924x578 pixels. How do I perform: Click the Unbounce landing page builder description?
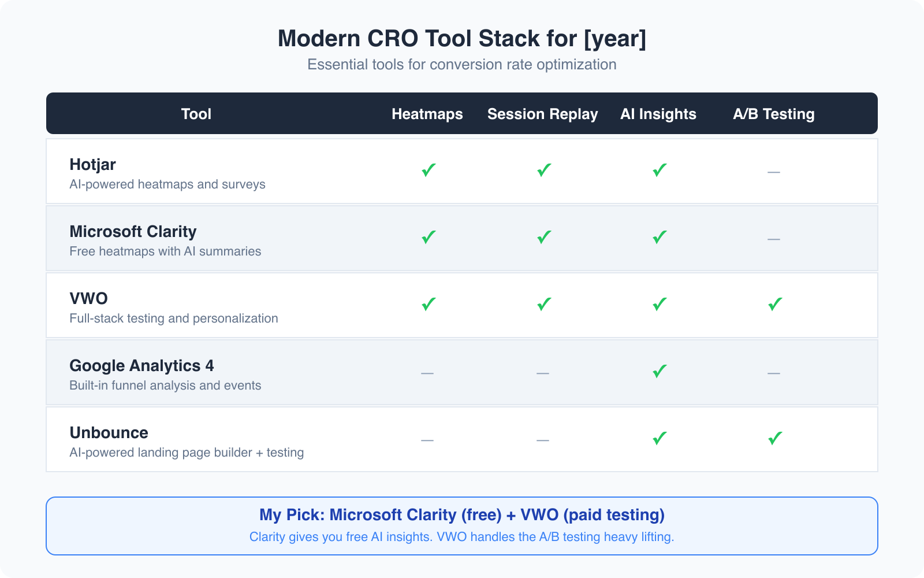tap(186, 453)
